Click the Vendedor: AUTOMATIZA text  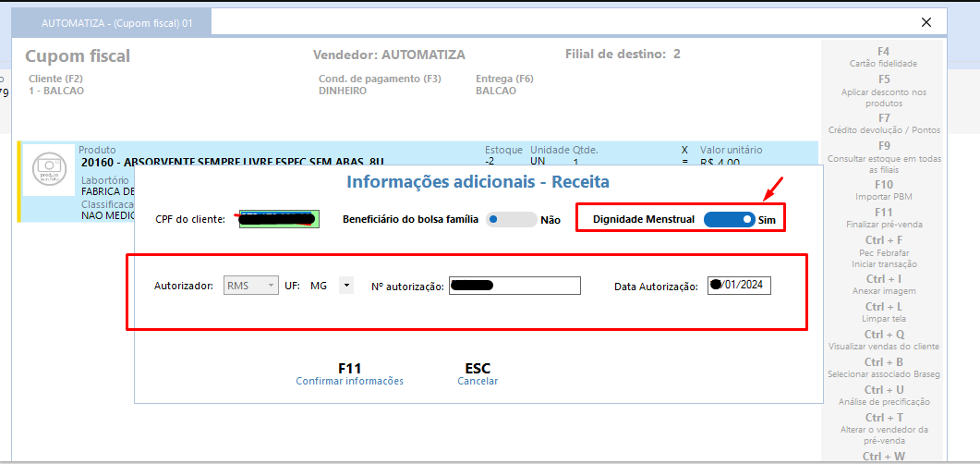(389, 55)
